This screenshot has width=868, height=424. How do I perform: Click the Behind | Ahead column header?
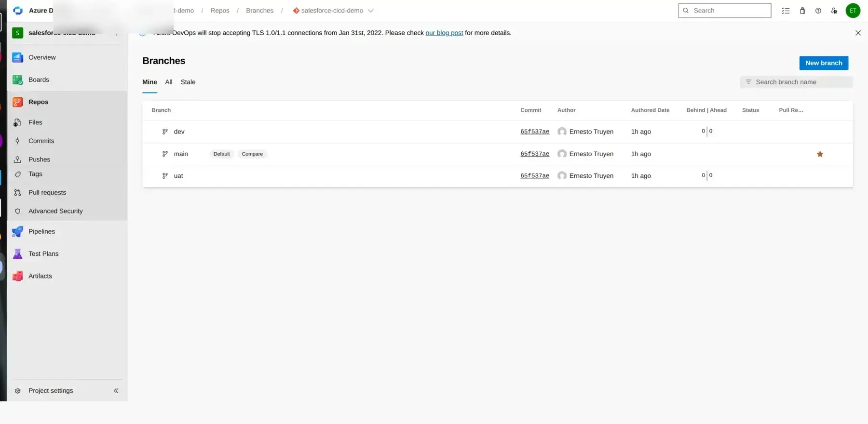[x=706, y=110]
